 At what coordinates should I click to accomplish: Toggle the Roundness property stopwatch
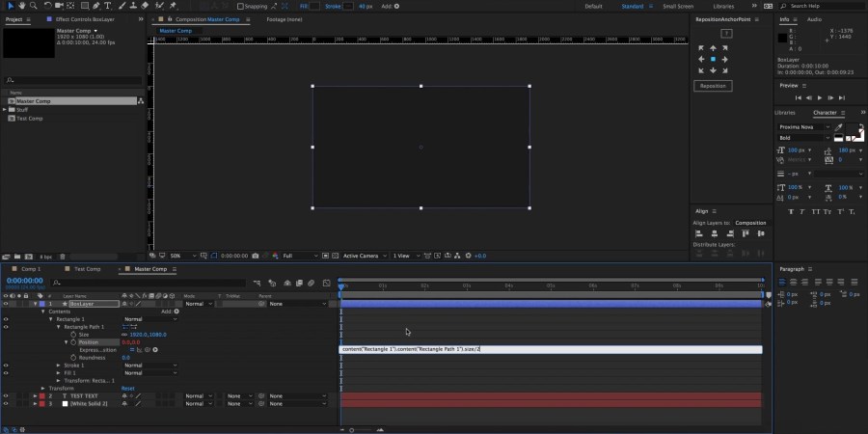point(73,358)
